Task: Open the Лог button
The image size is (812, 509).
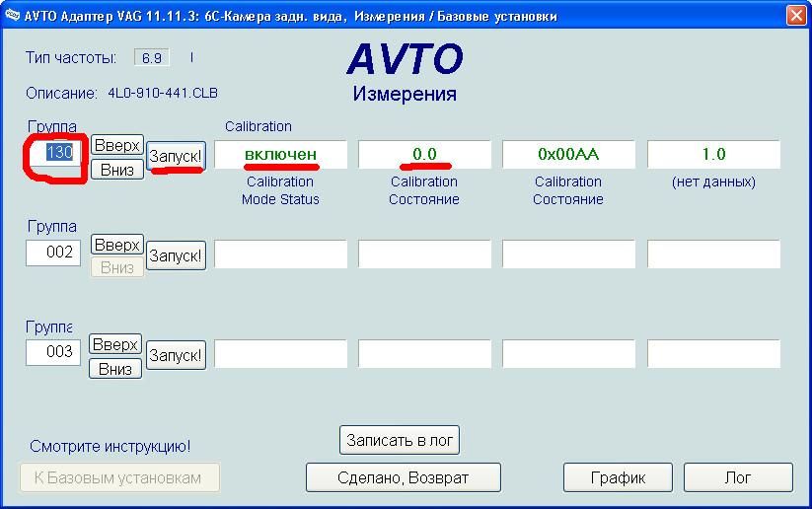Action: (x=738, y=477)
